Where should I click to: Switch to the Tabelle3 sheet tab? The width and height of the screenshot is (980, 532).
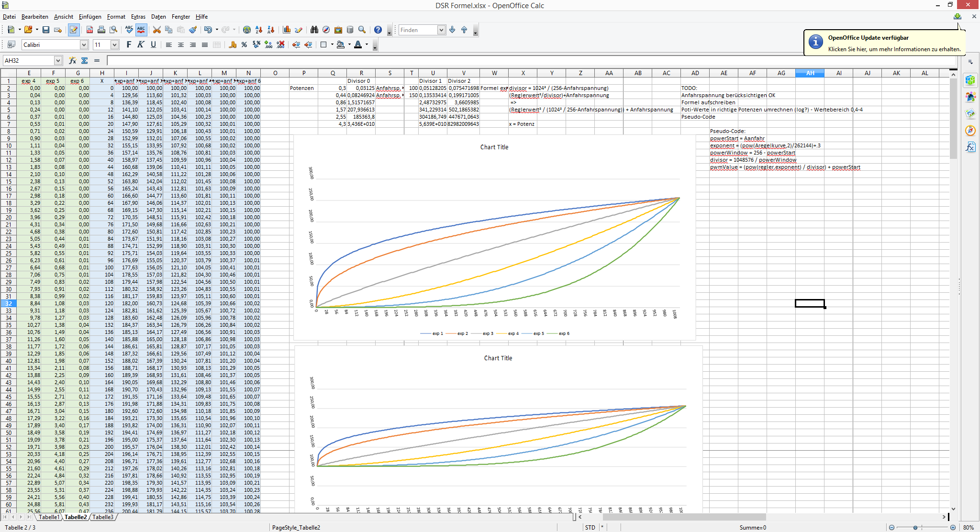pos(103,517)
